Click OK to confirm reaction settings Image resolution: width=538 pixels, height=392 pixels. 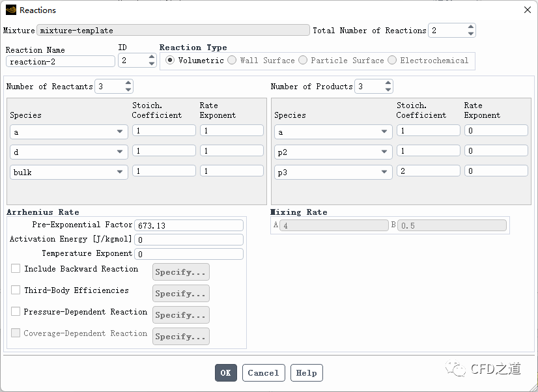tap(225, 373)
